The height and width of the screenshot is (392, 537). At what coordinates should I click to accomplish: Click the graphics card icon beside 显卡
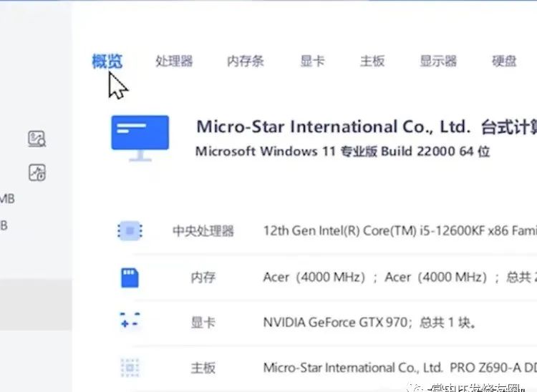[x=130, y=320]
